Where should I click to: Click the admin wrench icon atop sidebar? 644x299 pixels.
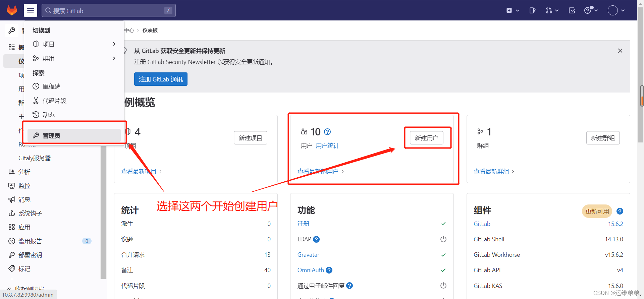coord(12,31)
